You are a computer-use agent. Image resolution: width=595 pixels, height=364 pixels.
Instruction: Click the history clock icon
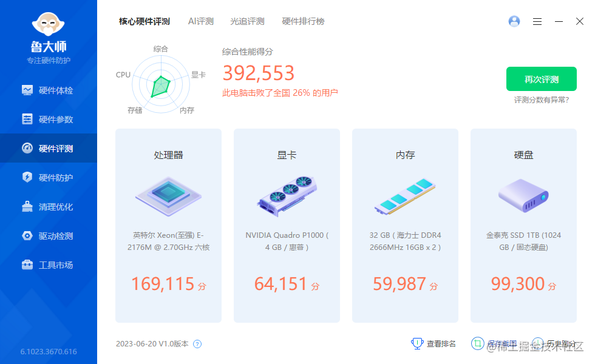point(538,343)
